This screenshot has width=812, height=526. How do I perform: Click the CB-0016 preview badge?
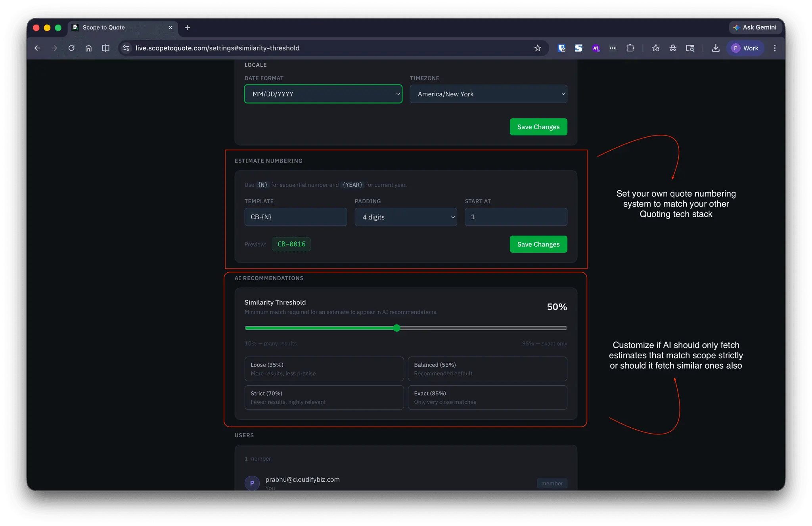tap(291, 244)
